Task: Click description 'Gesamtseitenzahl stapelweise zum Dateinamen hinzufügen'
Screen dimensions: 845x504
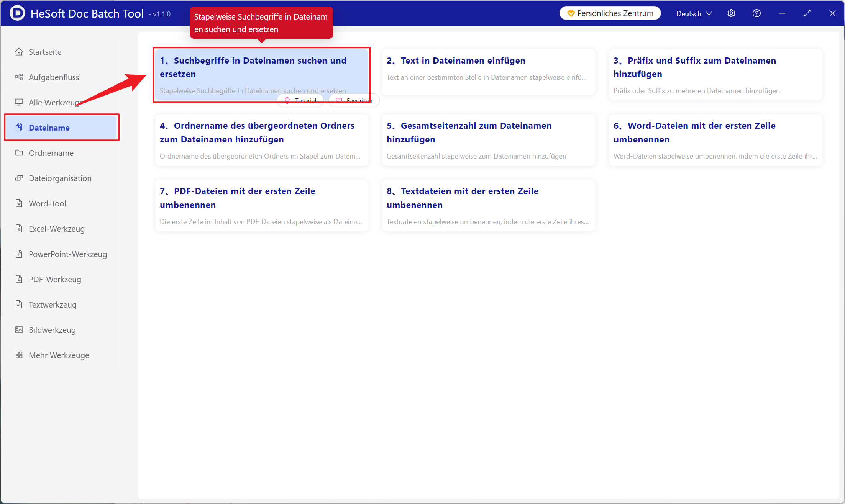Action: coord(476,156)
